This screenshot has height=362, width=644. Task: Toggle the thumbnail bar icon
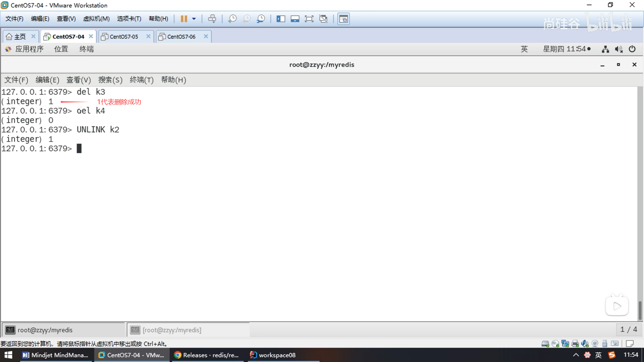point(295,19)
